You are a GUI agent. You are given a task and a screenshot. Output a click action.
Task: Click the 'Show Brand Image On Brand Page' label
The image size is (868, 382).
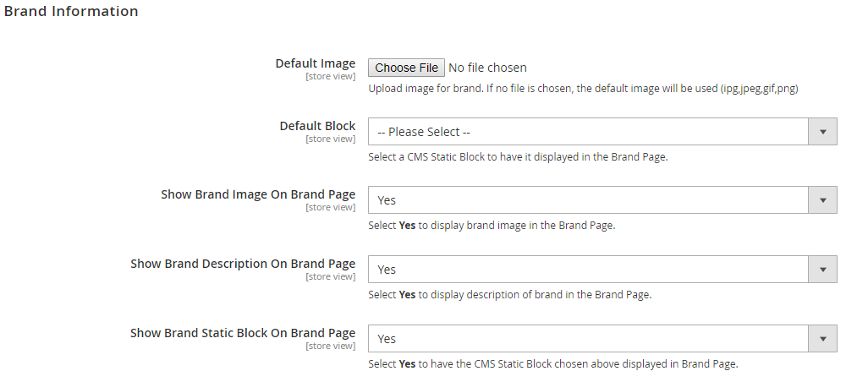click(258, 194)
